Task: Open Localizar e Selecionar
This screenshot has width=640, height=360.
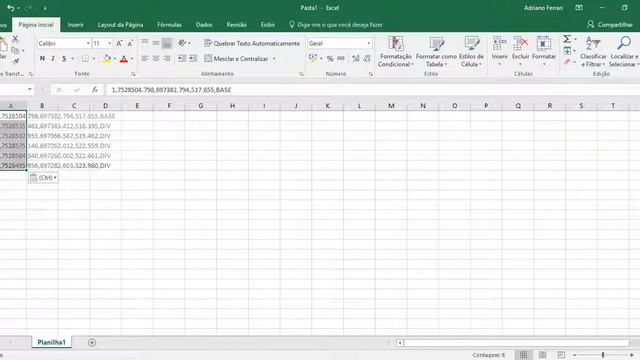Action: tap(623, 51)
